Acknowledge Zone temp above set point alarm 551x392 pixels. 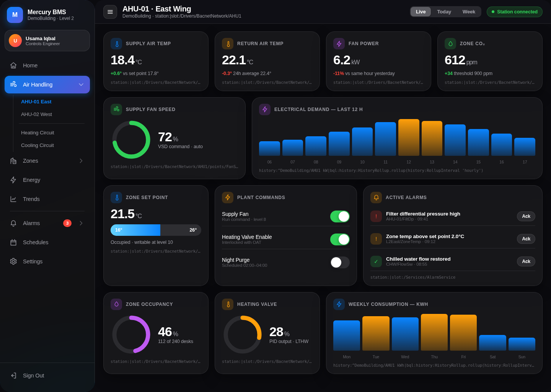point(526,239)
